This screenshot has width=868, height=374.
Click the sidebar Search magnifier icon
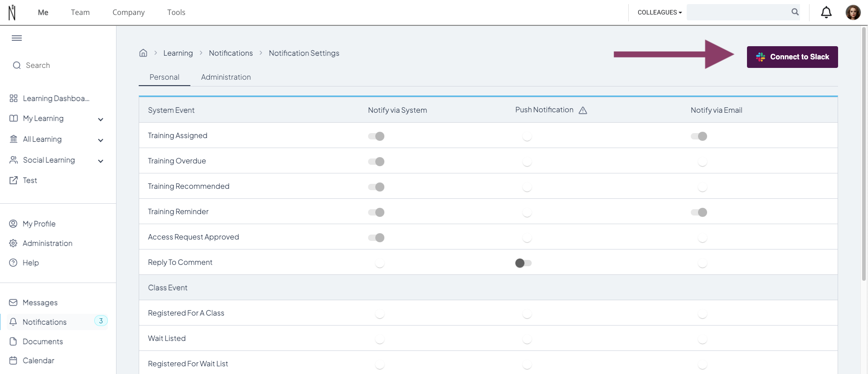[x=17, y=65]
